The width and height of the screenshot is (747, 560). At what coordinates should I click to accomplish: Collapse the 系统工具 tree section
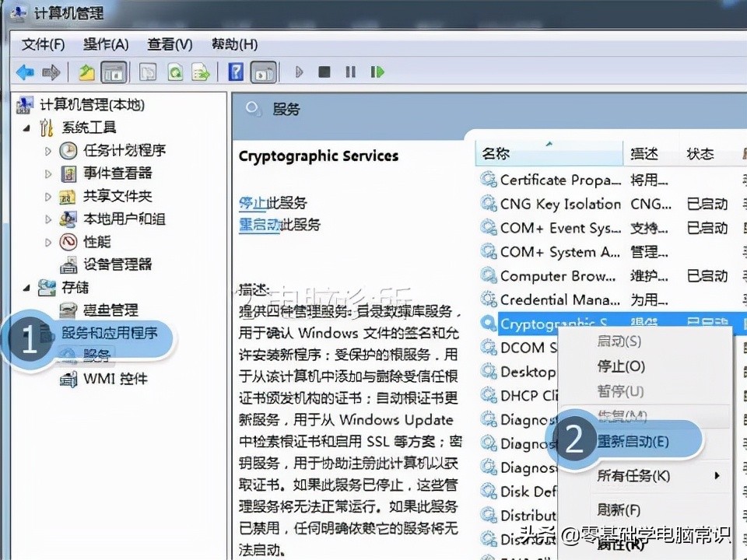27,128
